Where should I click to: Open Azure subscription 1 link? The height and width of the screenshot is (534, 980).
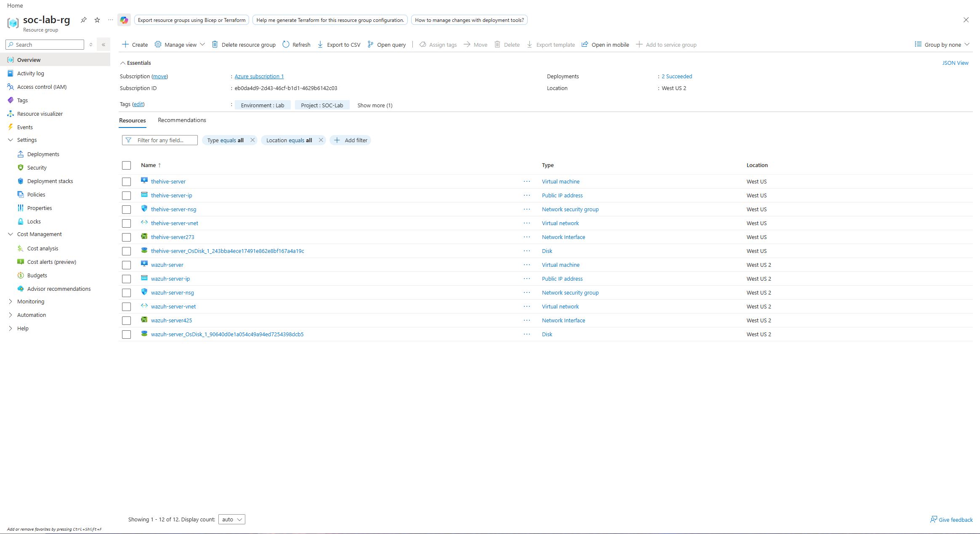(x=259, y=76)
